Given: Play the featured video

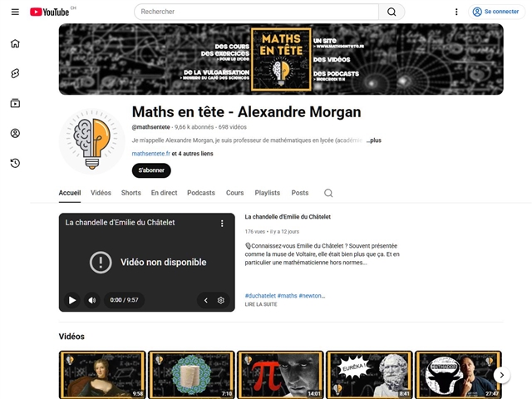Looking at the screenshot, I should coord(72,300).
